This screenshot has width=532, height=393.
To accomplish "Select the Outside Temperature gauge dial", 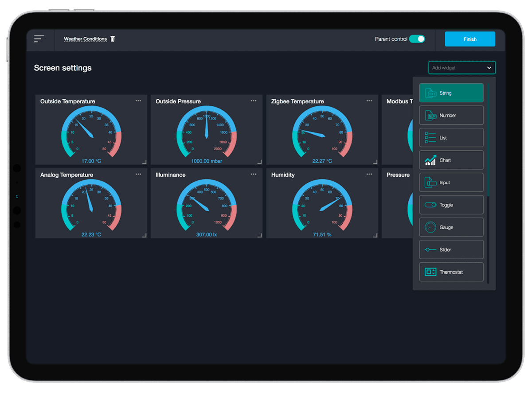I will tap(91, 132).
